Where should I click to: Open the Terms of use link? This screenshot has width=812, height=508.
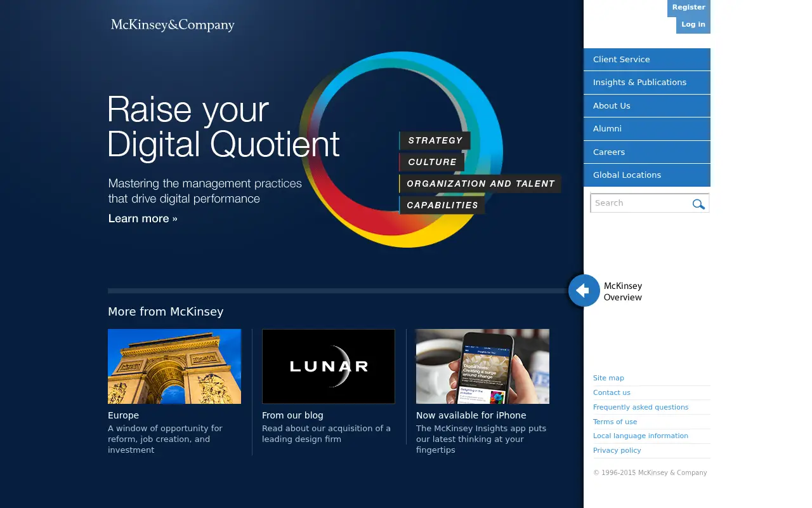615,422
